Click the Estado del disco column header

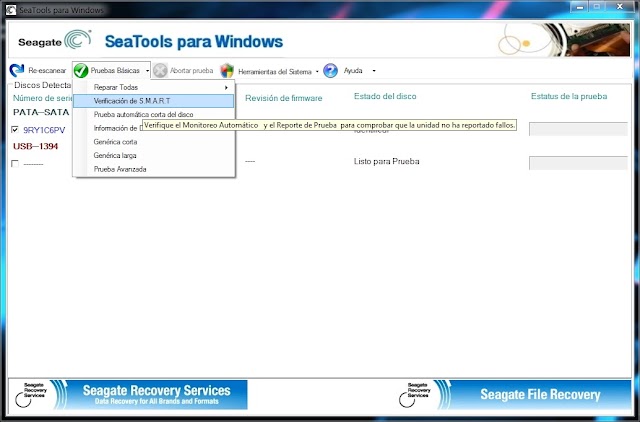[385, 96]
